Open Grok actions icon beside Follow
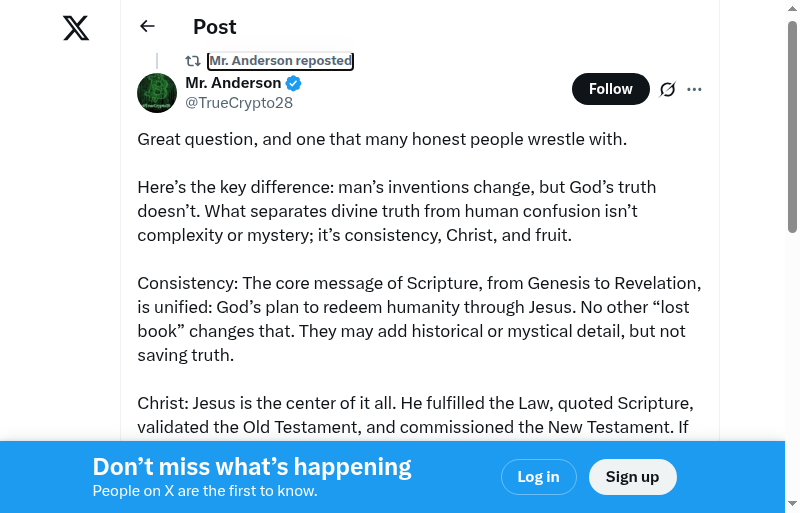The height and width of the screenshot is (513, 800). click(668, 89)
